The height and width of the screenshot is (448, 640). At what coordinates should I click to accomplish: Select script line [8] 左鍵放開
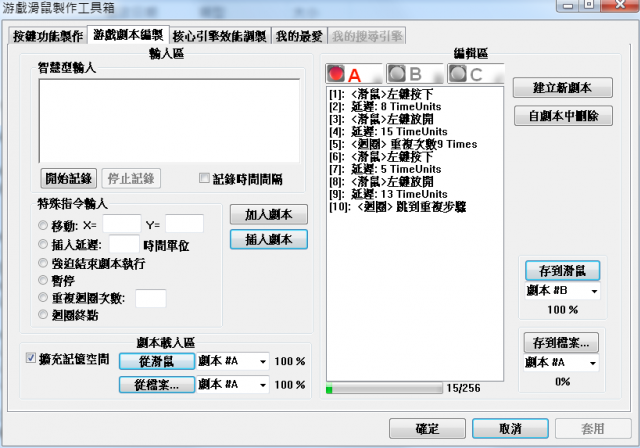tap(381, 182)
